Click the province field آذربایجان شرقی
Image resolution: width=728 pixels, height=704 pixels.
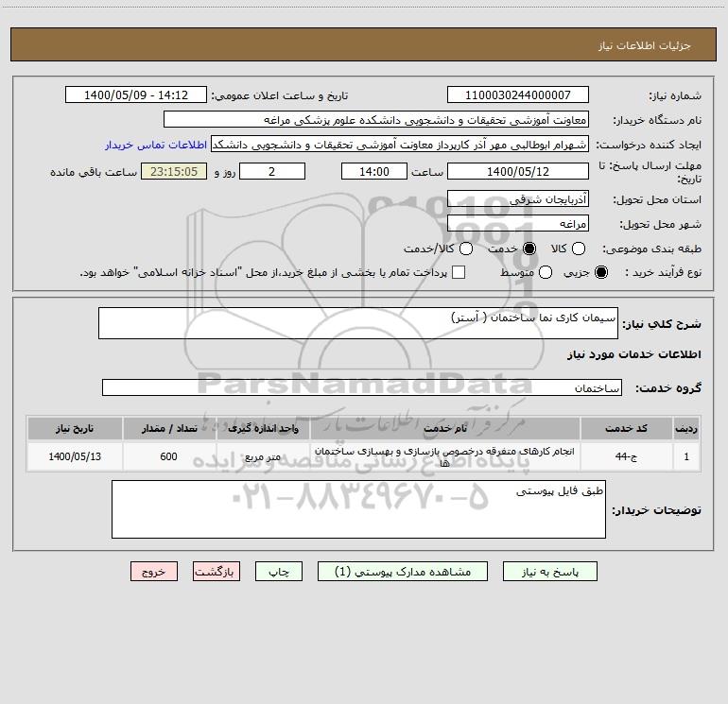point(518,198)
